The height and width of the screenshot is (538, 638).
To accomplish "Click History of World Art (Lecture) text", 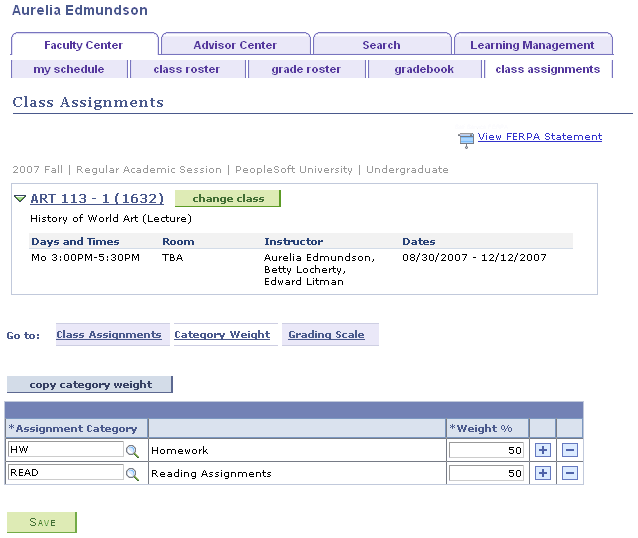I will (x=111, y=219).
